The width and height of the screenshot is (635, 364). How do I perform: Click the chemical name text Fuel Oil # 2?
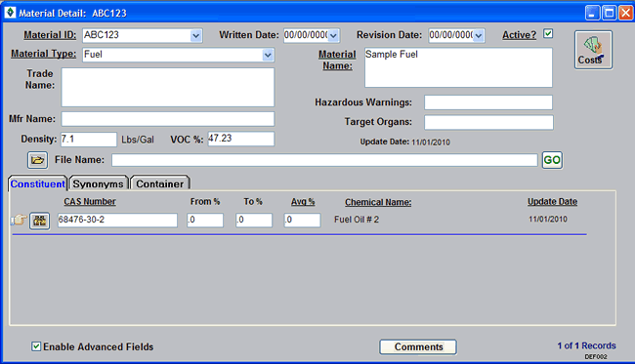pyautogui.click(x=357, y=220)
